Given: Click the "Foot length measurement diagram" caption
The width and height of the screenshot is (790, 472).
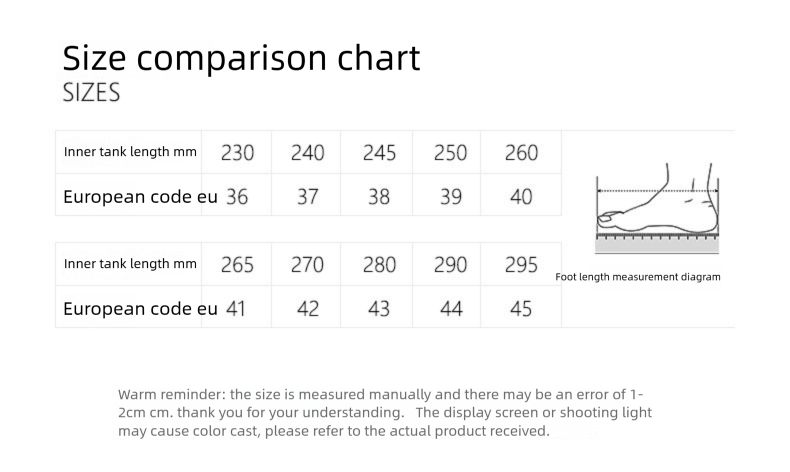Looking at the screenshot, I should [637, 277].
